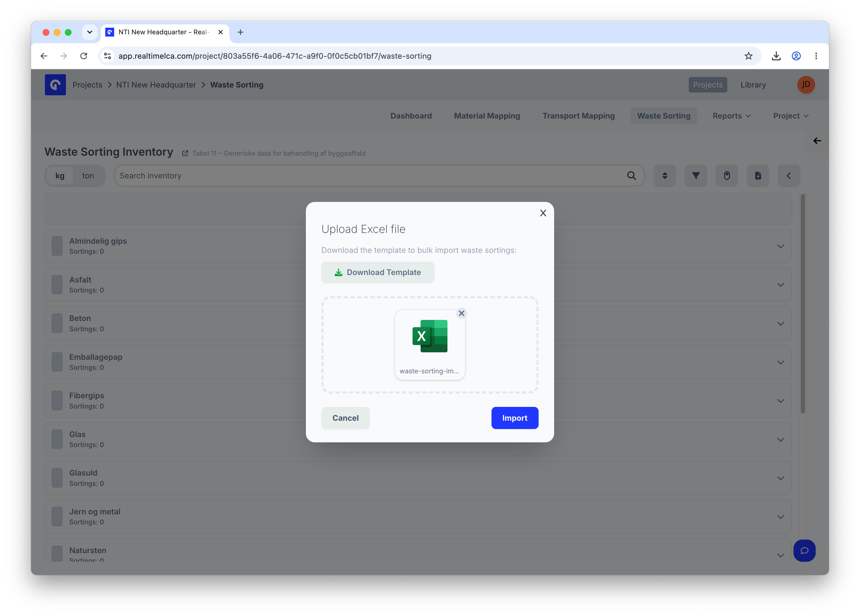This screenshot has height=616, width=860.
Task: Click the Projects header button
Action: click(708, 84)
